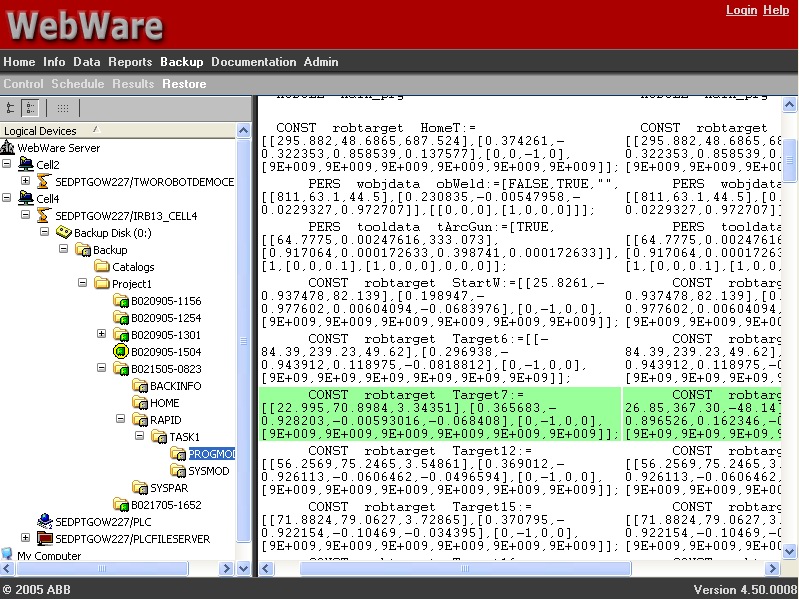
Task: Collapse the Cell2 tree node
Action: (8, 165)
